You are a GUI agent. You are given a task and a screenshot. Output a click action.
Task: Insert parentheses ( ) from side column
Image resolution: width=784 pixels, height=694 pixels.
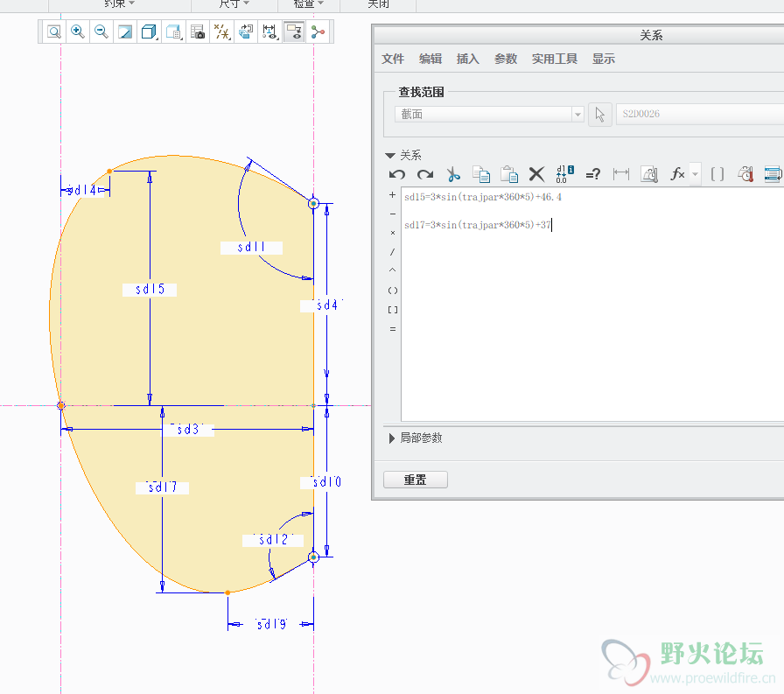[393, 291]
